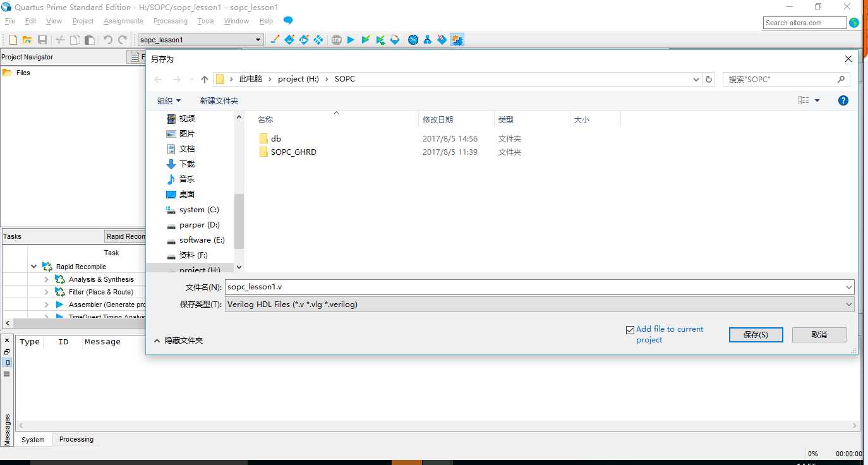The height and width of the screenshot is (465, 868).
Task: Select the SOPC_GHRD folder
Action: (287, 152)
